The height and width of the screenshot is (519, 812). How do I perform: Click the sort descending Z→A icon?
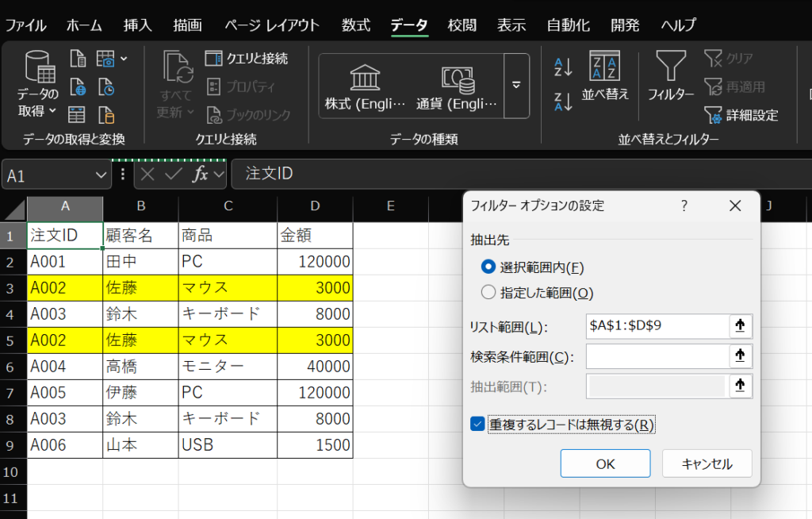click(562, 102)
